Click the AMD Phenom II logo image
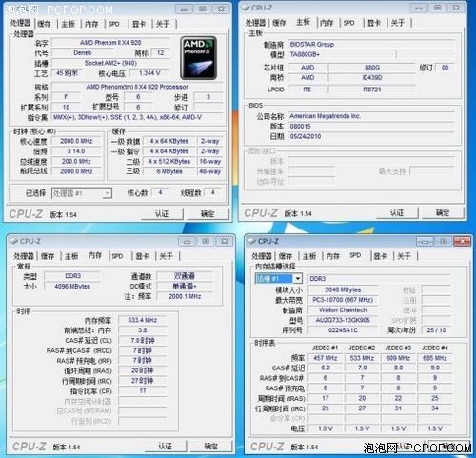476x458 pixels. coord(199,58)
